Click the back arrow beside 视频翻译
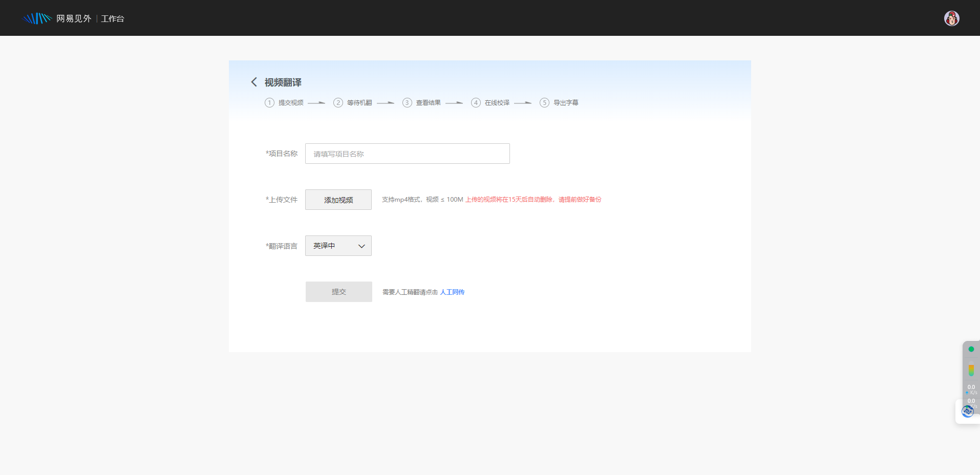This screenshot has height=475, width=980. click(254, 82)
